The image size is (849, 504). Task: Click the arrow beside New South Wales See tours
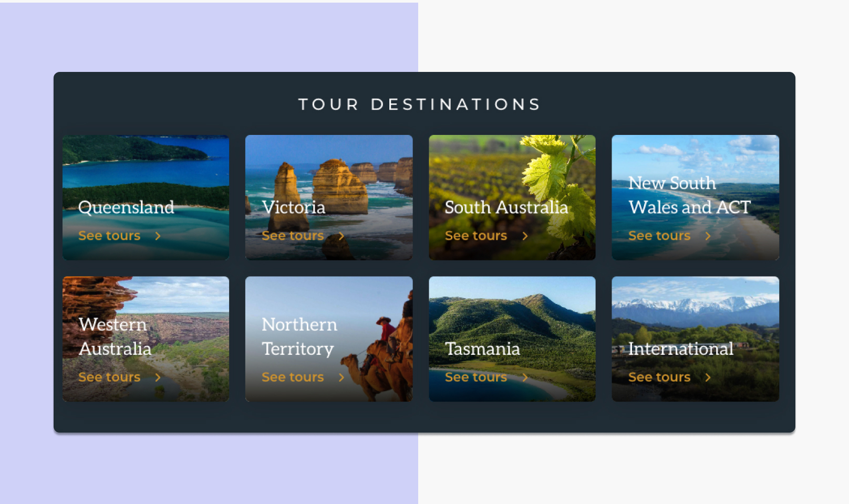[708, 236]
